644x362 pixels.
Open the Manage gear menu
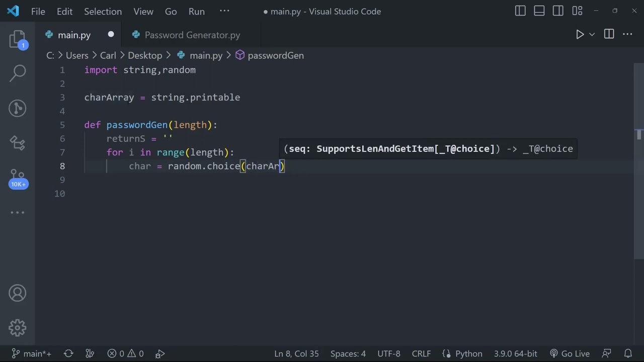[x=18, y=328]
